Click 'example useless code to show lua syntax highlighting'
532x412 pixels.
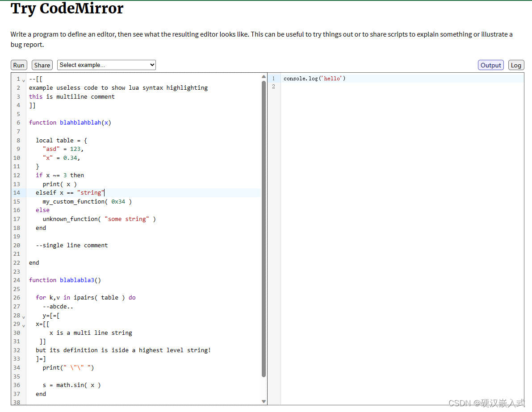[118, 87]
